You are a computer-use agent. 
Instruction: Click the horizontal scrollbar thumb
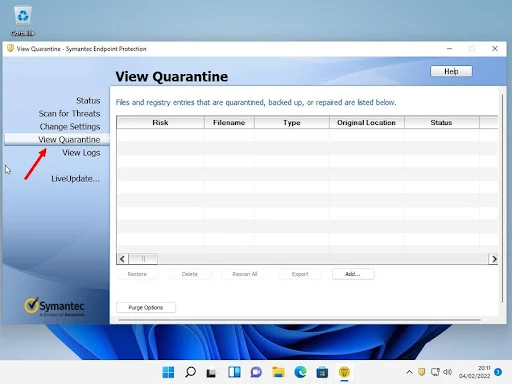(143, 259)
